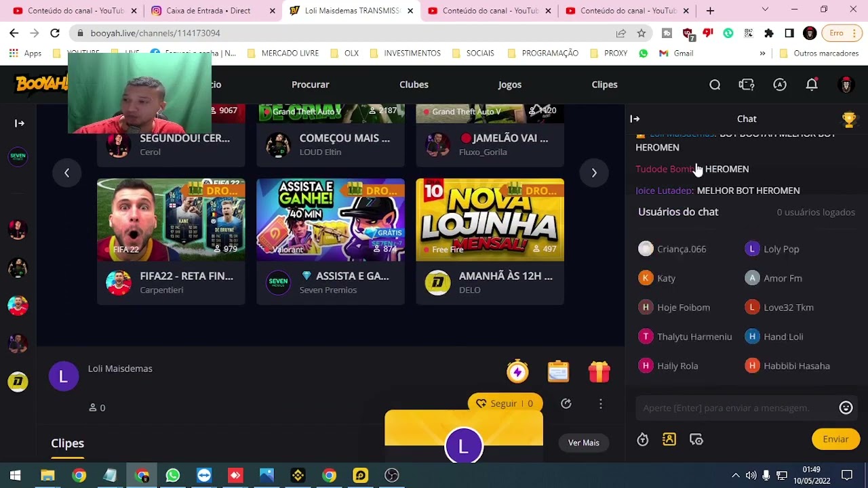Click the circular compass icon in header
This screenshot has width=868, height=488.
click(x=780, y=85)
